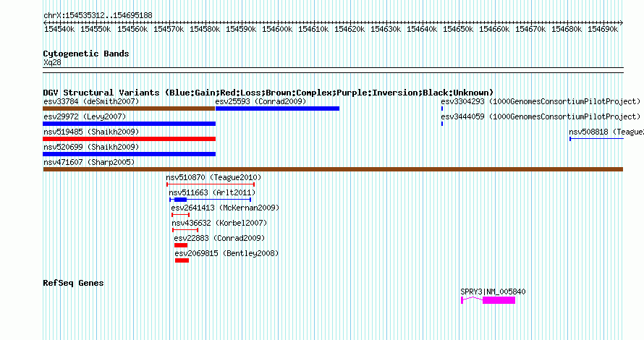The image size is (644, 340).
Task: Click the RefSeq Genes track title
Action: tap(73, 283)
